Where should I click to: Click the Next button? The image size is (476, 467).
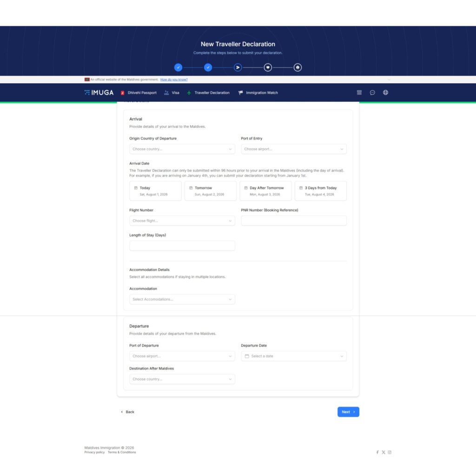point(348,412)
